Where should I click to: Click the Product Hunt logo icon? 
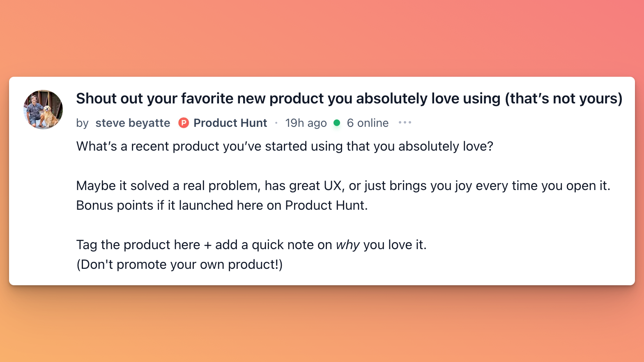click(x=184, y=123)
